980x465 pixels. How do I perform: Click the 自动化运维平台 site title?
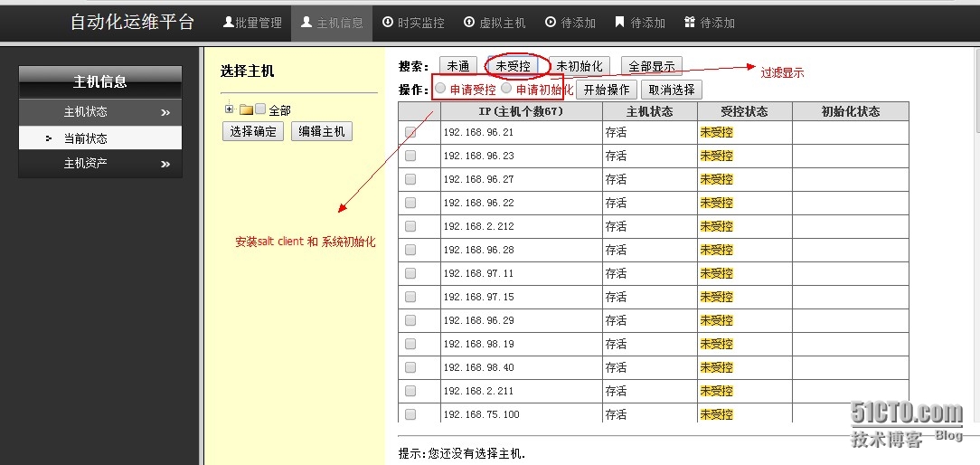pos(133,23)
